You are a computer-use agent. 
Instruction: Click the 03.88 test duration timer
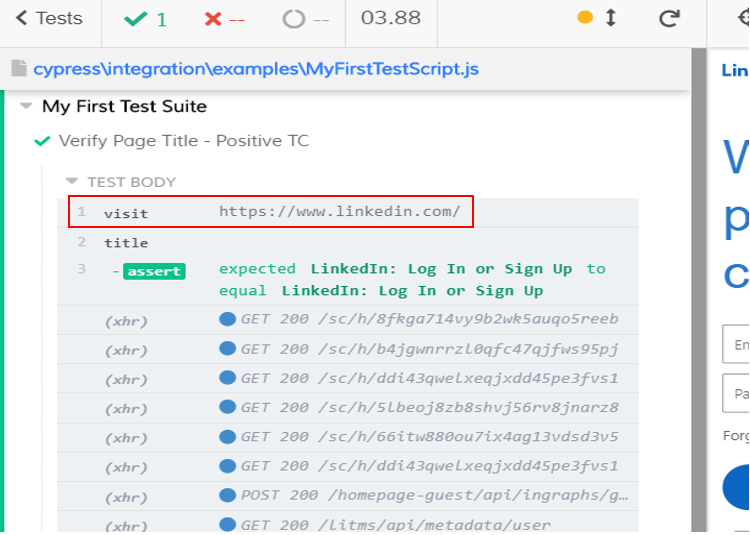coord(391,18)
